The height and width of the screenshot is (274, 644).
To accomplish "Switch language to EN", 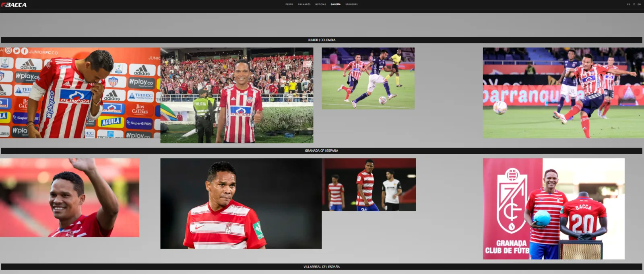I will (x=639, y=4).
